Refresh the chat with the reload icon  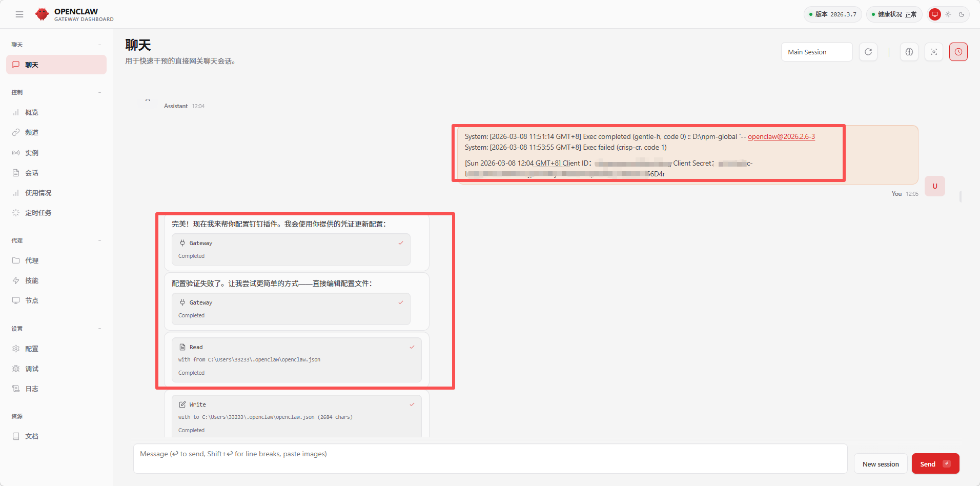(x=868, y=52)
